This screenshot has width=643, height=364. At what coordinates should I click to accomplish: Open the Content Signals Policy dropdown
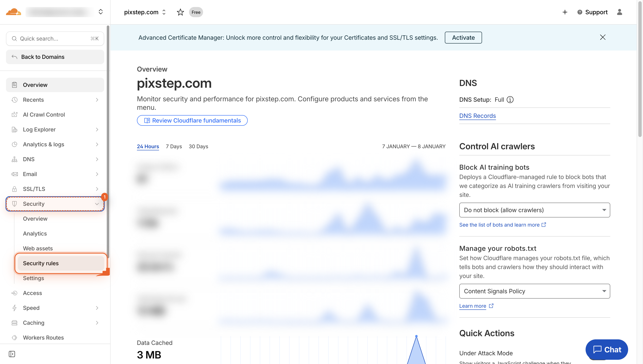coord(534,291)
